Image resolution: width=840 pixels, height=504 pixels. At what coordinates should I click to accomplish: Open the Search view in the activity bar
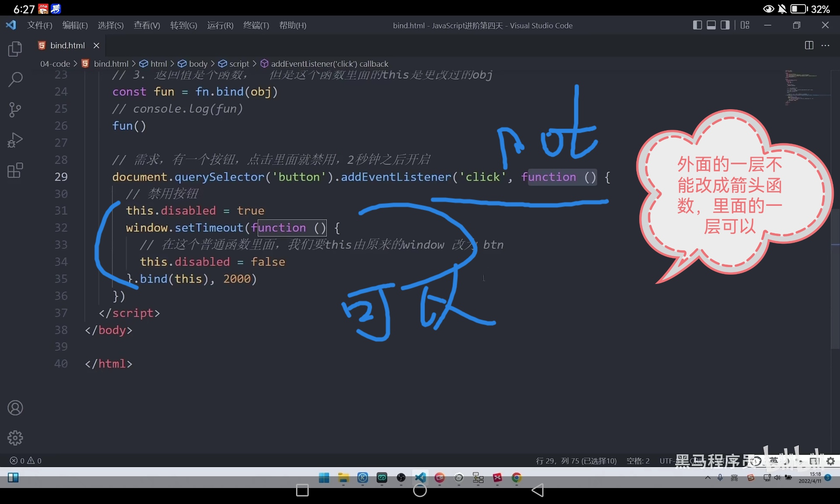(15, 79)
